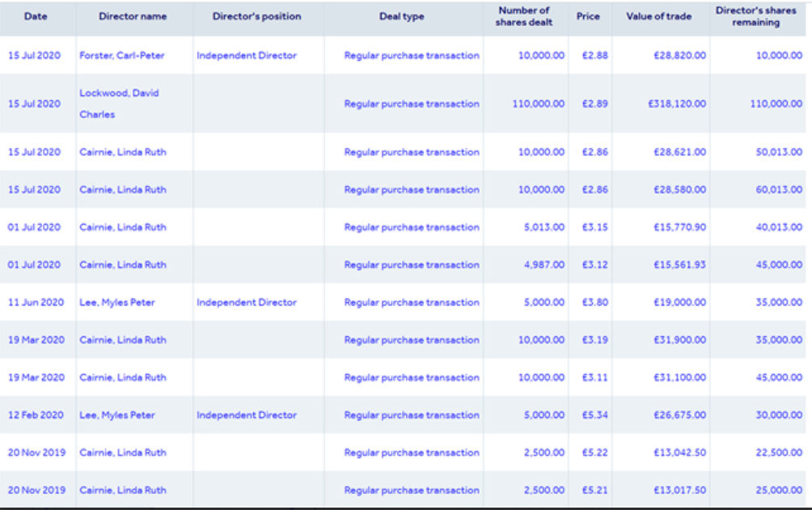Click the Price column header

point(588,17)
